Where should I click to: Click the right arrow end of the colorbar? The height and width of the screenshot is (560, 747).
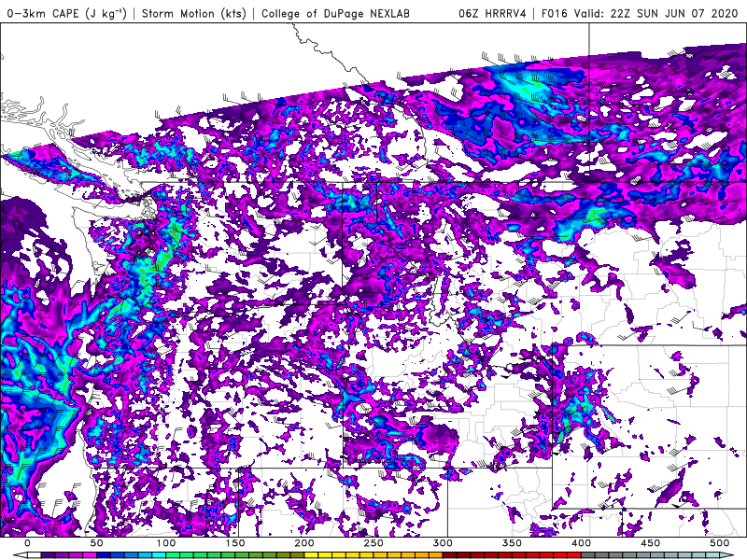(x=726, y=554)
